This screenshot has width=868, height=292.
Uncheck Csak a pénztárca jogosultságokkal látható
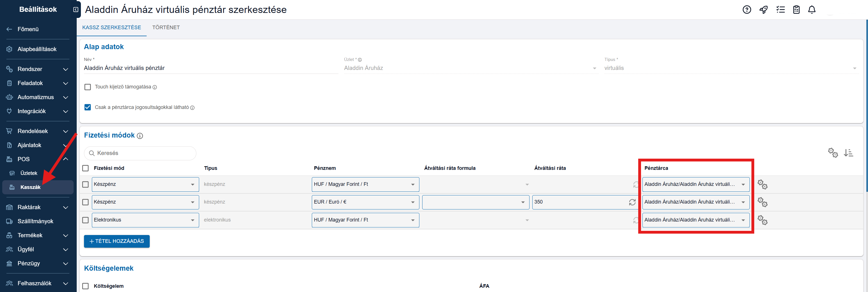(88, 108)
